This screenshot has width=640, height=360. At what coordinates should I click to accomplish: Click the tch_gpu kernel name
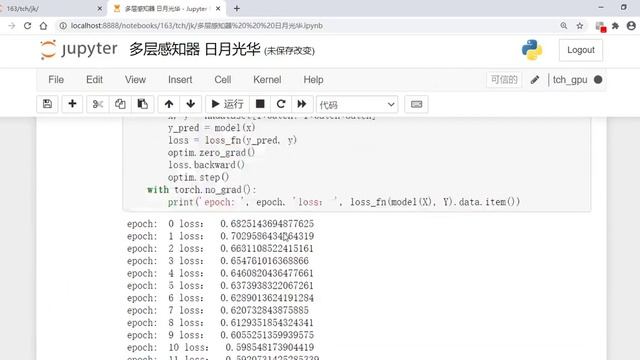(x=570, y=80)
